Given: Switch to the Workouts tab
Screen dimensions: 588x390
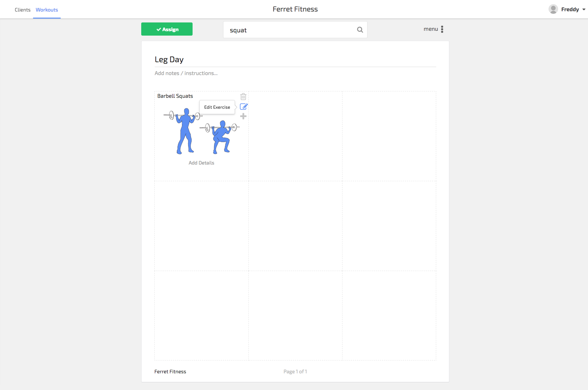Looking at the screenshot, I should [47, 10].
